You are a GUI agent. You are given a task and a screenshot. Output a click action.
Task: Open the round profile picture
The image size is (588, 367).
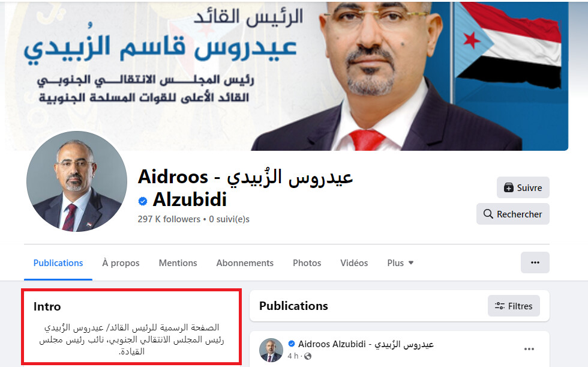[x=77, y=181]
